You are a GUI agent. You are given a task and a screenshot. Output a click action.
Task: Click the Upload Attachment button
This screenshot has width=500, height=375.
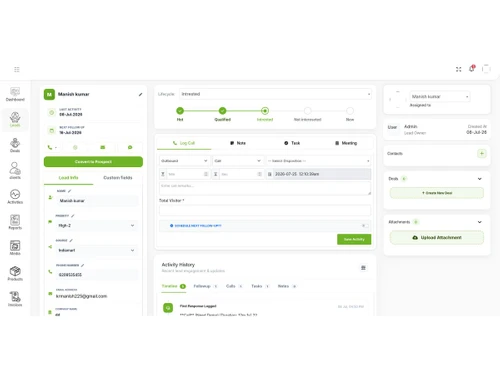pyautogui.click(x=437, y=238)
